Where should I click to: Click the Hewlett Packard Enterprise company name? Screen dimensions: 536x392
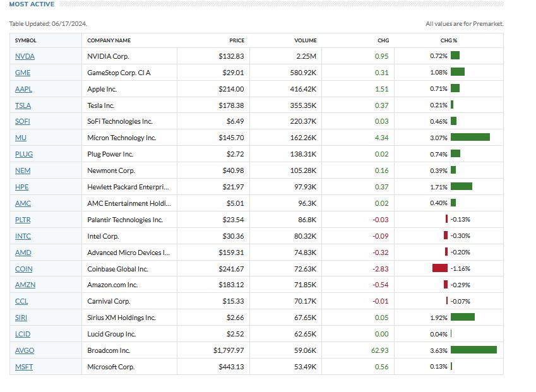[x=128, y=187]
